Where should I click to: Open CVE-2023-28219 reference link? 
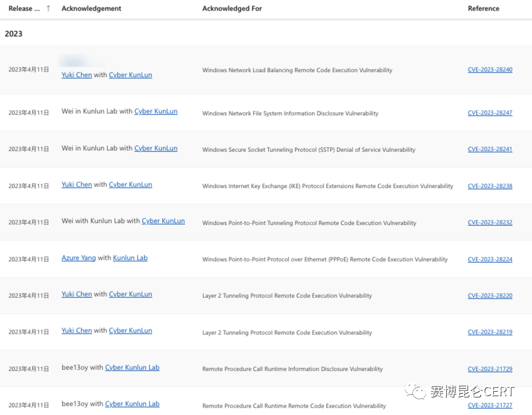[x=490, y=332]
